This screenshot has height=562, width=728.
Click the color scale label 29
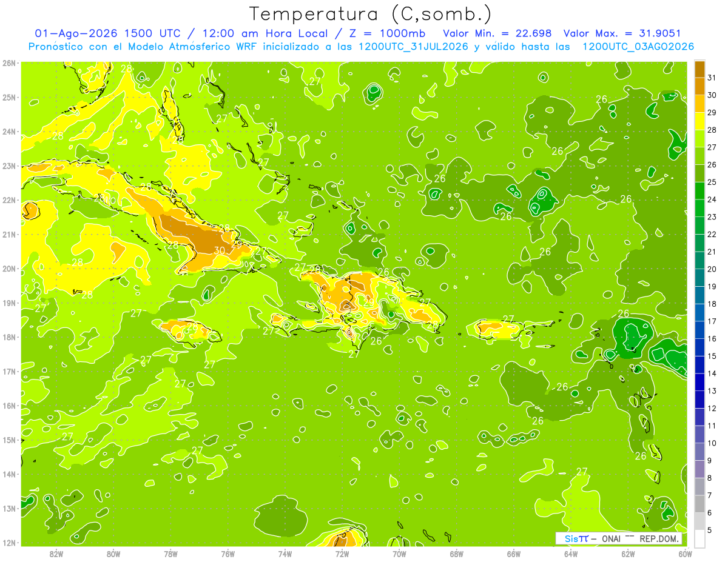click(712, 112)
